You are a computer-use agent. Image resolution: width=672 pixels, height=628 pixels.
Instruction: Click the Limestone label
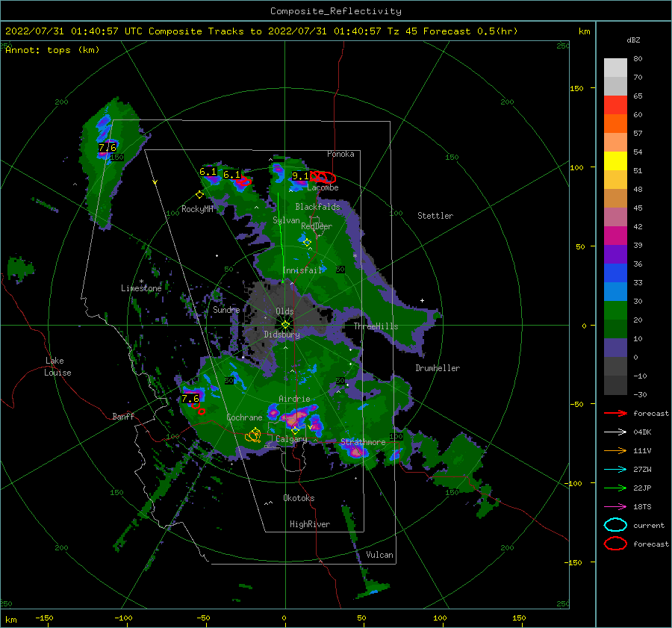141,288
